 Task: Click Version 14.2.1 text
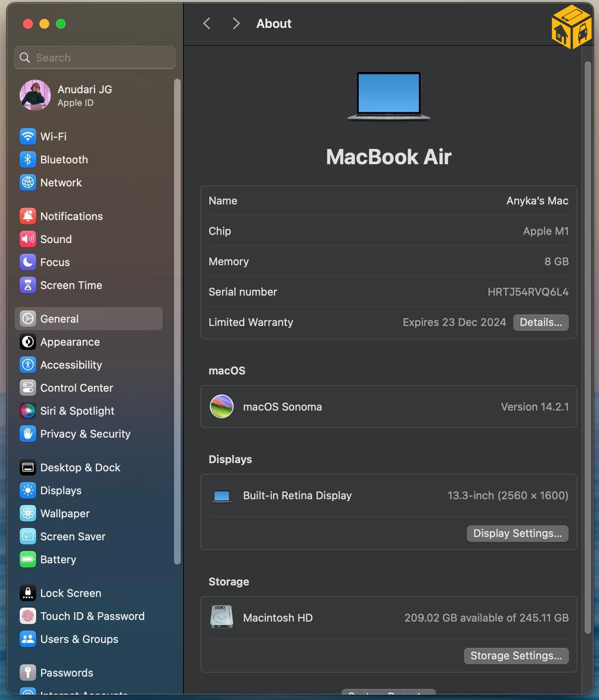click(535, 407)
